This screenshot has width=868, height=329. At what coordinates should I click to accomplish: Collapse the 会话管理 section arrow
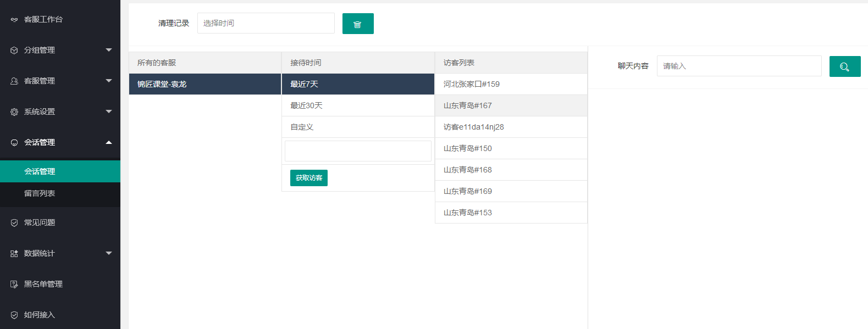click(x=109, y=142)
